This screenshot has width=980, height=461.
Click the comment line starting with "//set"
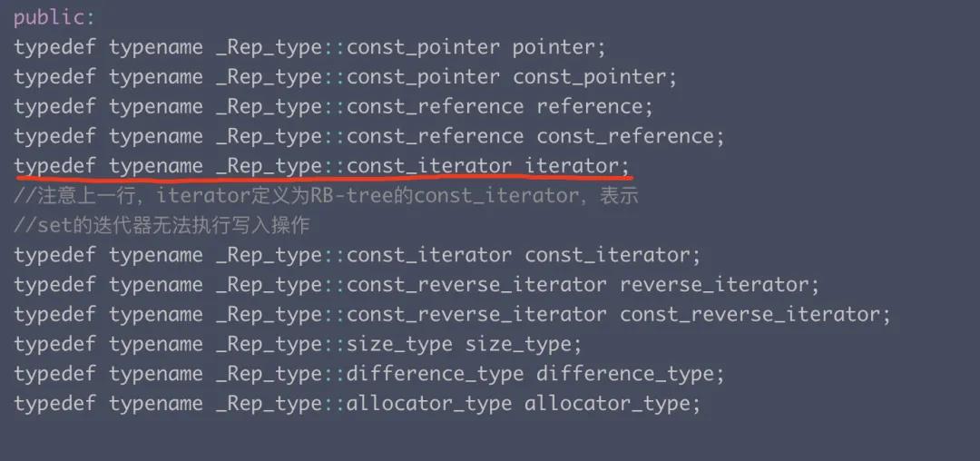click(x=162, y=225)
